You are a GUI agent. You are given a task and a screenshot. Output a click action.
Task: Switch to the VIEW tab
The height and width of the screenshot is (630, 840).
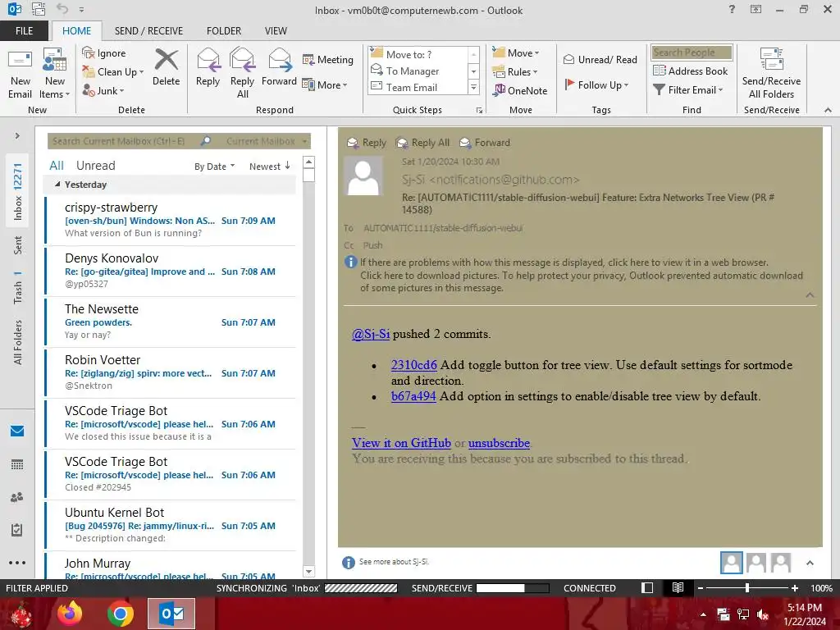click(x=276, y=30)
